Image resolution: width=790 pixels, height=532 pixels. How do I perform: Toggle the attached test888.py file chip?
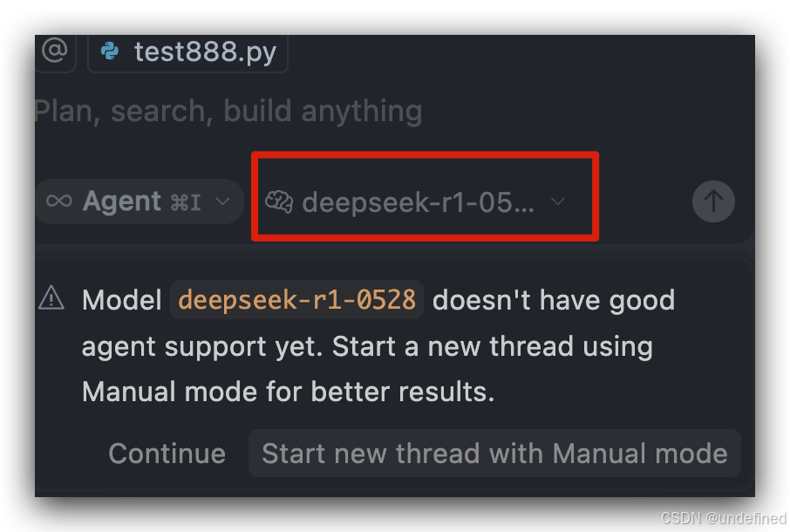point(187,51)
